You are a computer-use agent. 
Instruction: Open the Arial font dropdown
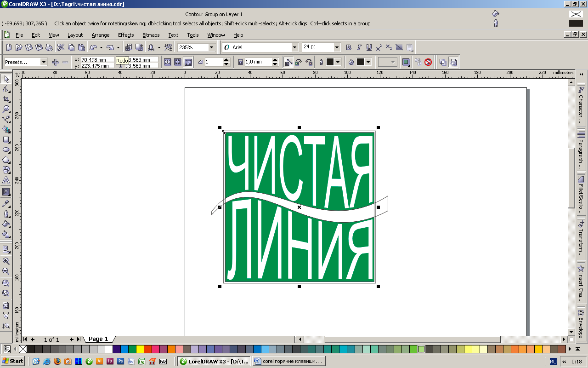click(295, 47)
